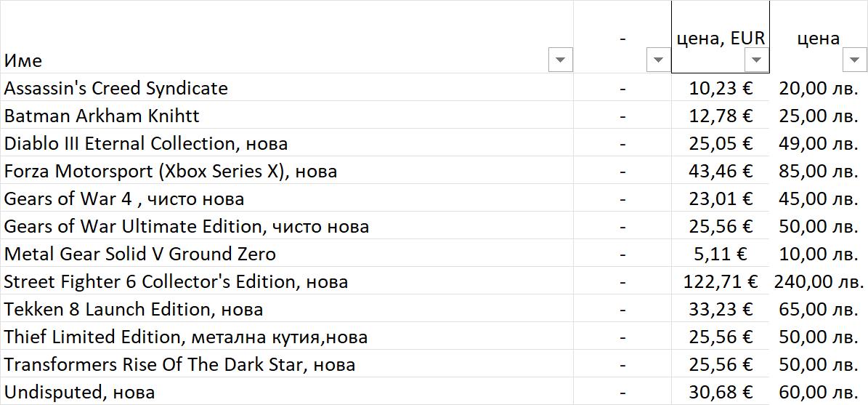Open the dash column filter dropdown
868x405 pixels.
tap(658, 60)
